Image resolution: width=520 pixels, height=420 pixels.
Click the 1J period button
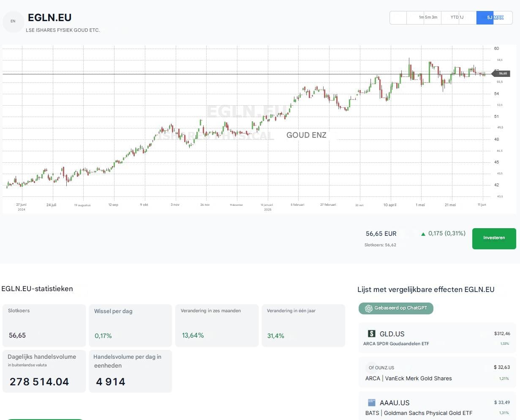pos(462,17)
